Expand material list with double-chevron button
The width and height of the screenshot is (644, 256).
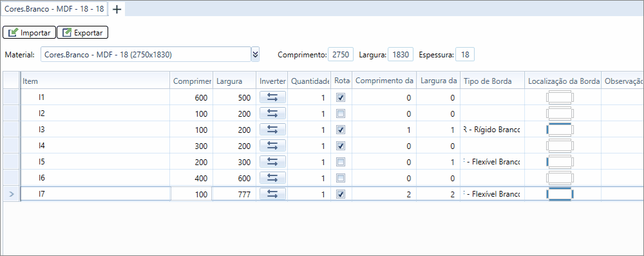tap(256, 54)
